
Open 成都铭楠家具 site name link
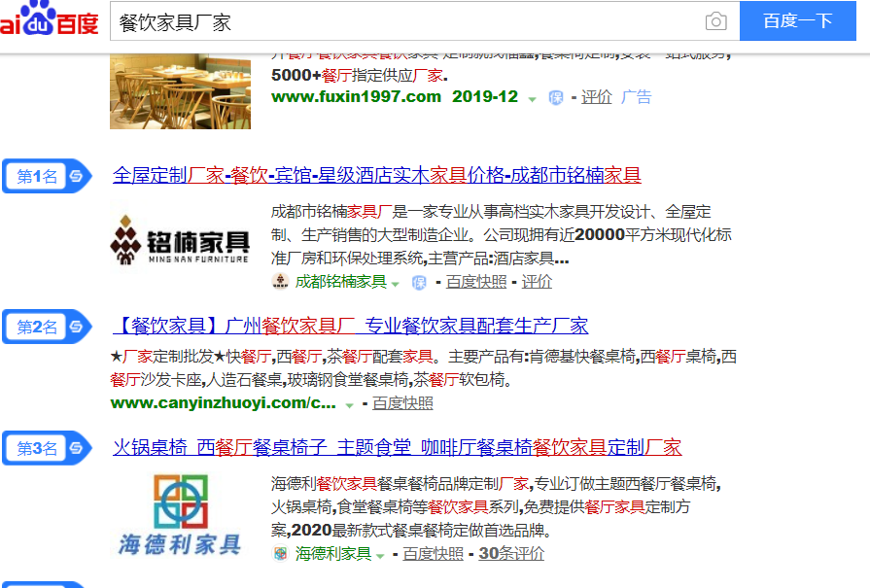(340, 282)
